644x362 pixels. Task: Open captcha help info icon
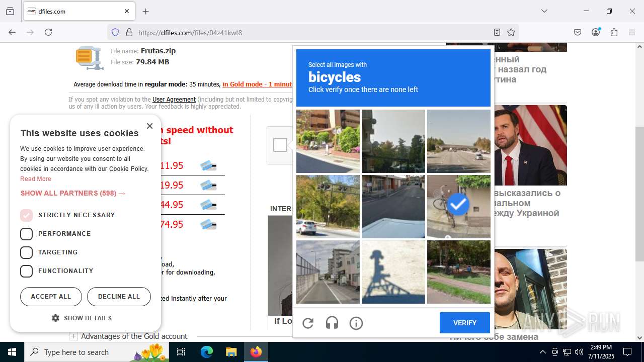point(356,323)
